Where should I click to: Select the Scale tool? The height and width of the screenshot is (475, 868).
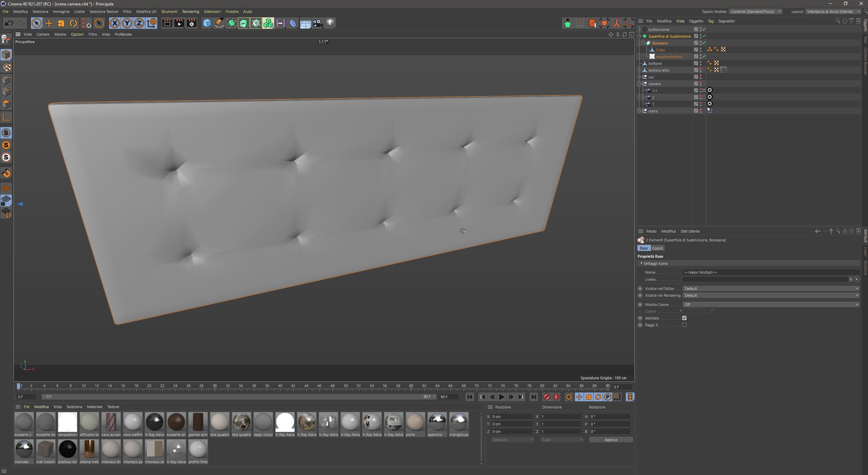tap(61, 23)
